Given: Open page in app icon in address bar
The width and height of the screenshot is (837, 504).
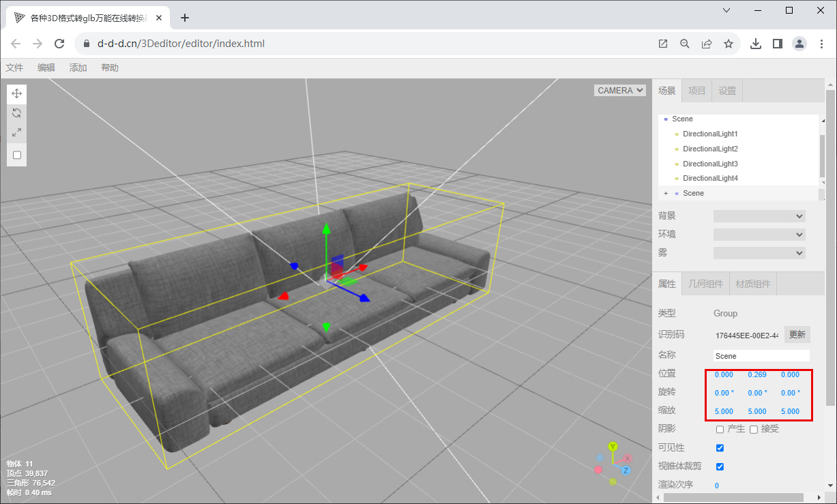Looking at the screenshot, I should (x=663, y=44).
